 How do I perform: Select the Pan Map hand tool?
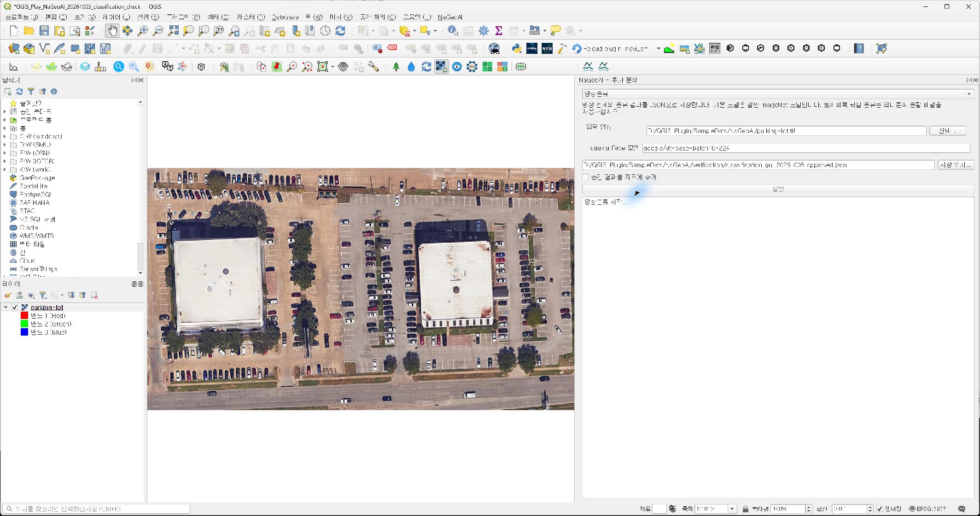click(112, 31)
